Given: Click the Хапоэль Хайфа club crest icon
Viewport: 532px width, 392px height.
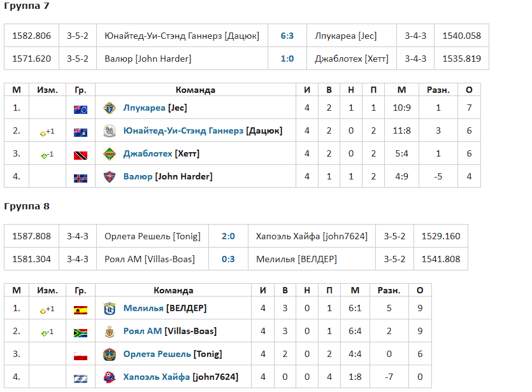Looking at the screenshot, I should click(x=109, y=377).
